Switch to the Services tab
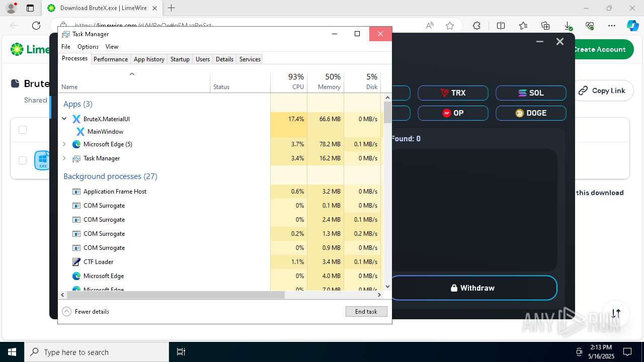The width and height of the screenshot is (644, 362). tap(250, 59)
